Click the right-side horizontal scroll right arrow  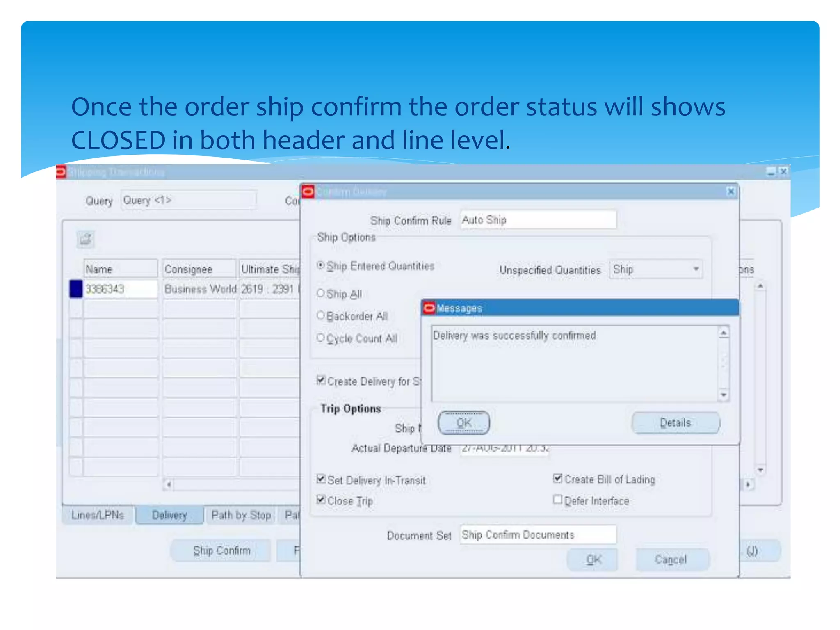click(748, 485)
